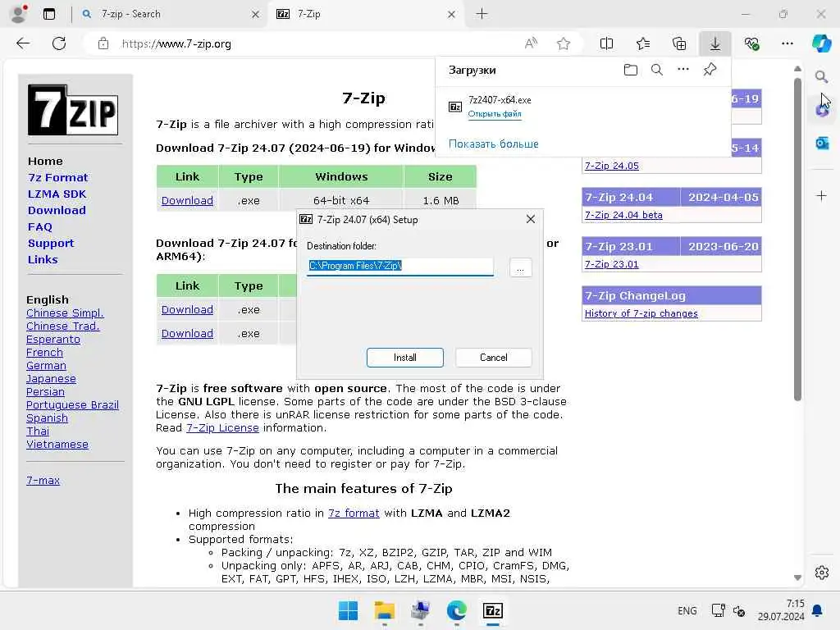Viewport: 840px width, 630px height.
Task: Open notifications bell in tray
Action: tap(818, 610)
